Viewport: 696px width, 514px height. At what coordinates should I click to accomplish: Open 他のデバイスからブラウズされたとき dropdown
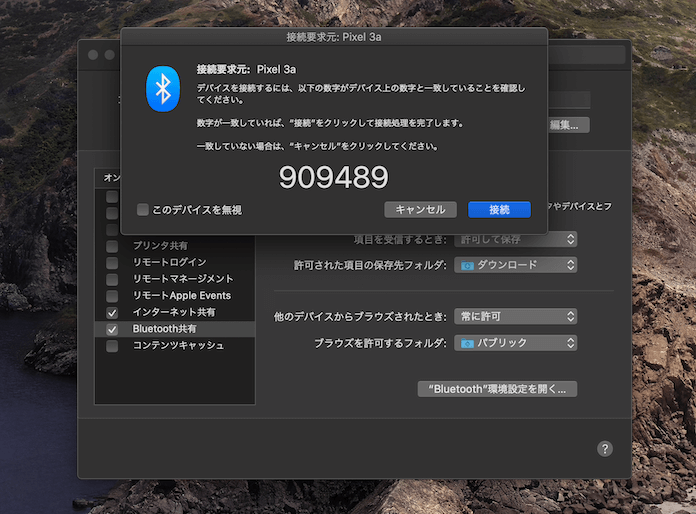(x=515, y=316)
